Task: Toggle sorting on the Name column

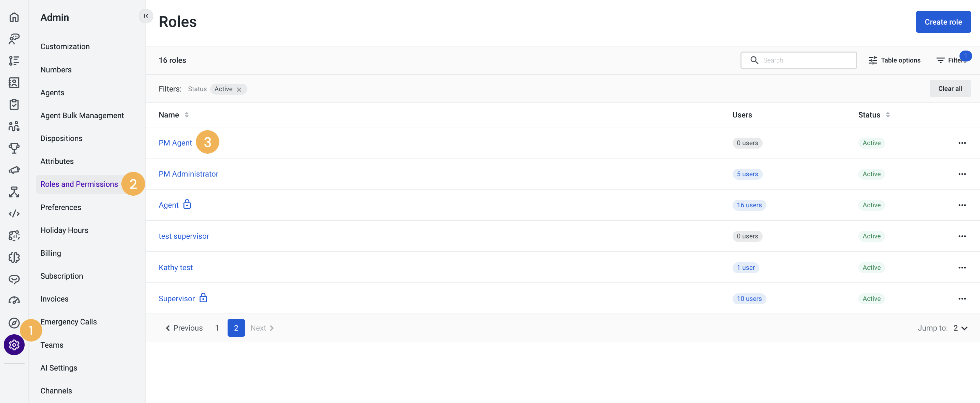Action: pyautogui.click(x=187, y=114)
